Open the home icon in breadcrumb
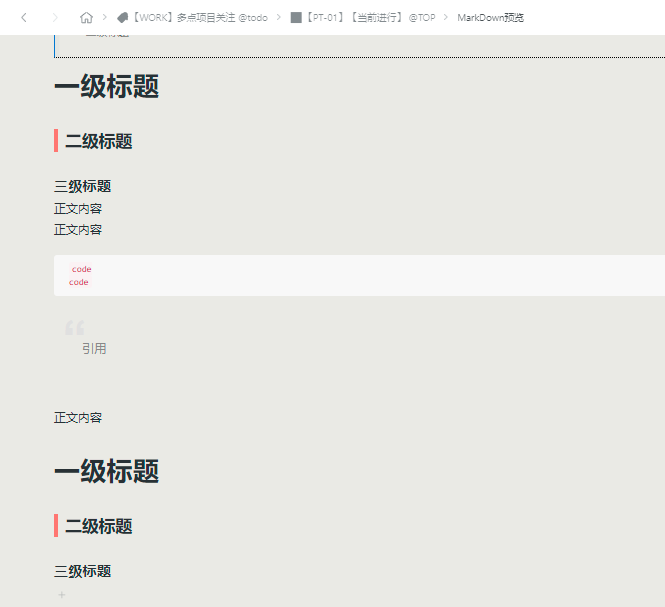 (86, 17)
